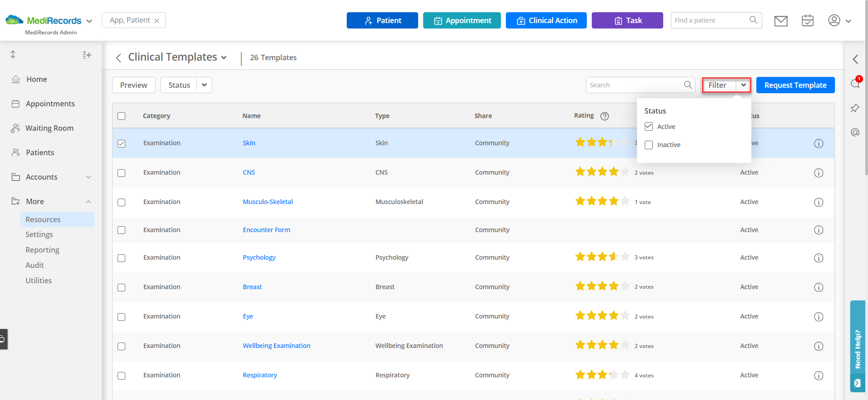The image size is (868, 400).
Task: Open info icon for Musculo-Skeletal template
Action: (x=819, y=202)
